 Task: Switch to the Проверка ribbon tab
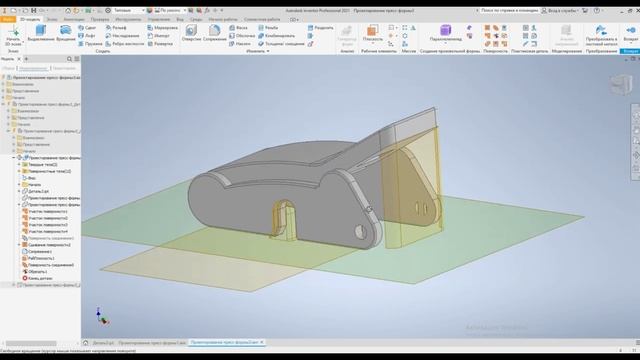point(100,19)
